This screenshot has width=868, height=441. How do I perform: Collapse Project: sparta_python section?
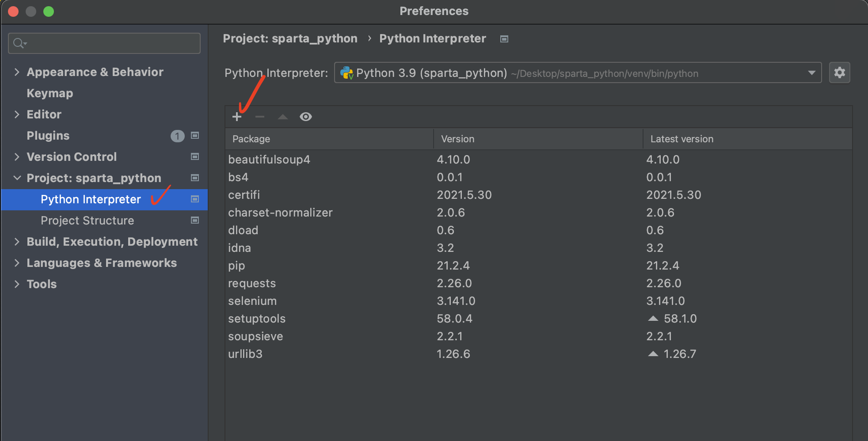tap(17, 178)
